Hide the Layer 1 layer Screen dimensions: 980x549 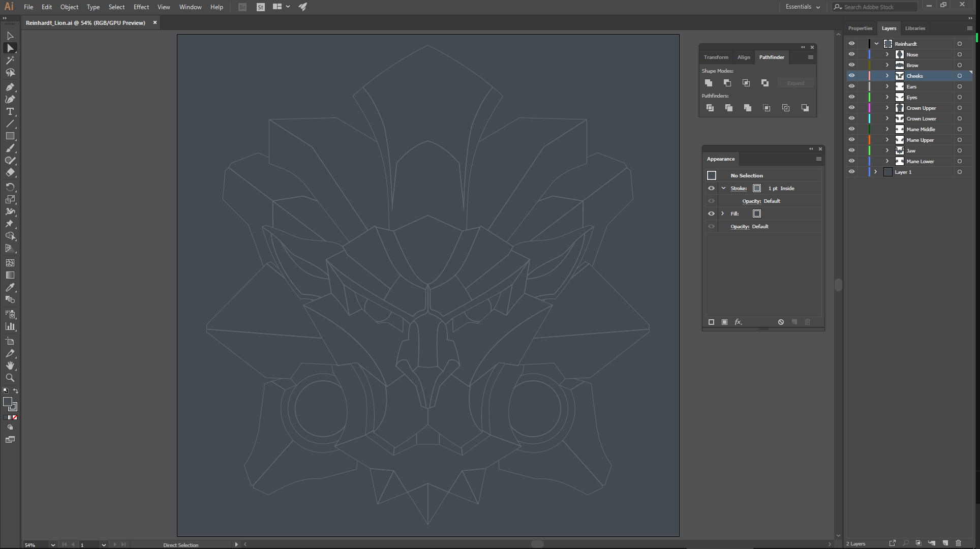[851, 172]
